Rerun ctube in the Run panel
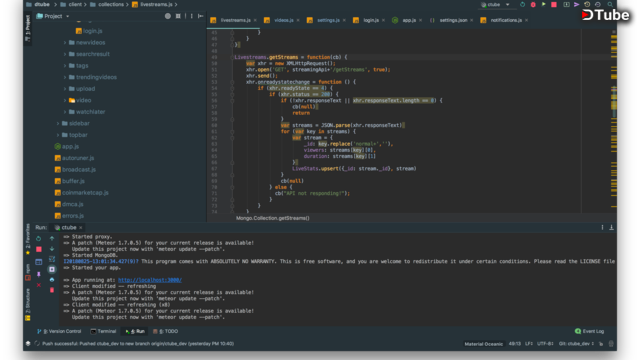640x360 pixels. coord(38,238)
